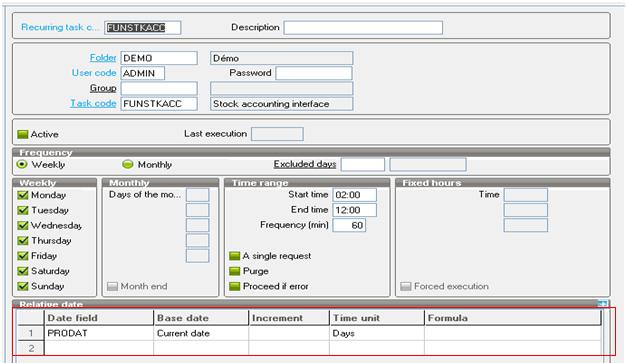The width and height of the screenshot is (627, 363).
Task: Click the first Days of the month field
Action: coord(198,195)
